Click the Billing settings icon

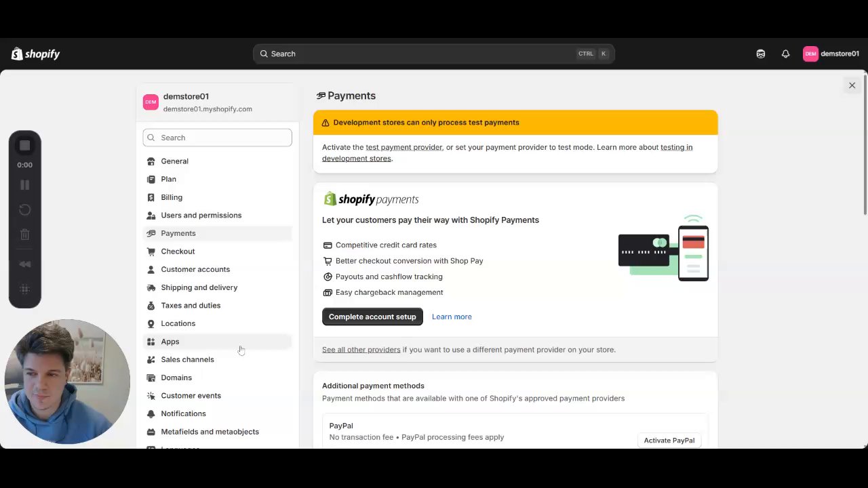151,197
